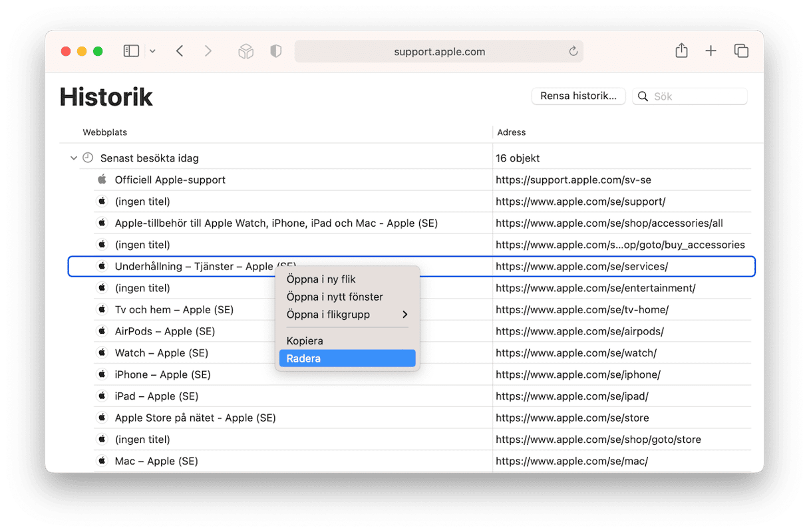Show the tab overview icon
The height and width of the screenshot is (532, 809).
pyautogui.click(x=741, y=51)
